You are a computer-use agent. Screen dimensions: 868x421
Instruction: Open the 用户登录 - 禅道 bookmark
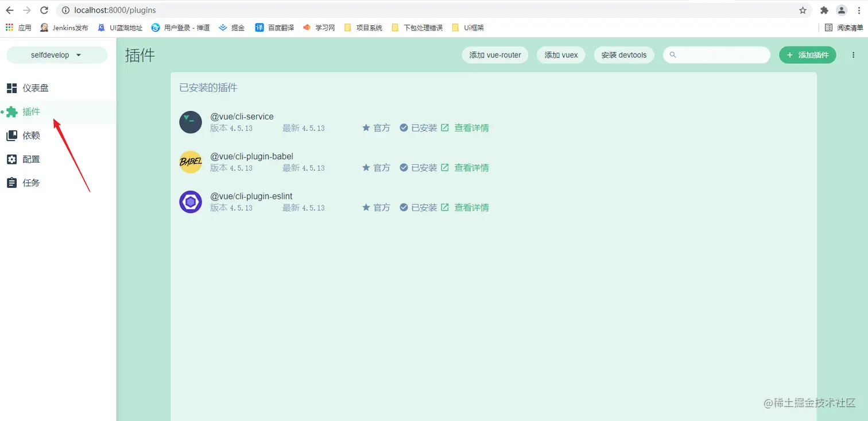[x=181, y=28]
